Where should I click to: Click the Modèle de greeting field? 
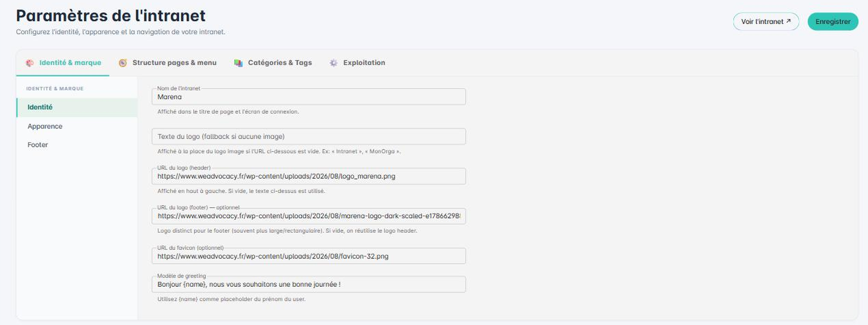click(309, 284)
